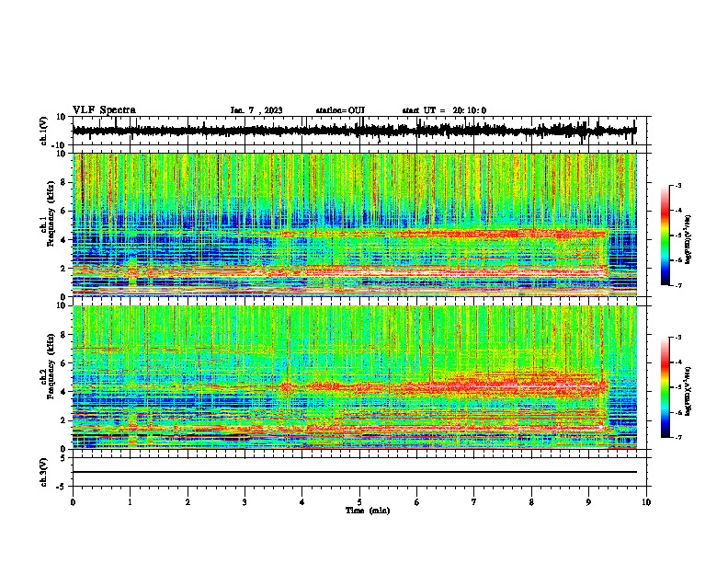Screen dimensions: 728x563
Task: Click the ch.1 spectrogram panel
Action: point(355,224)
